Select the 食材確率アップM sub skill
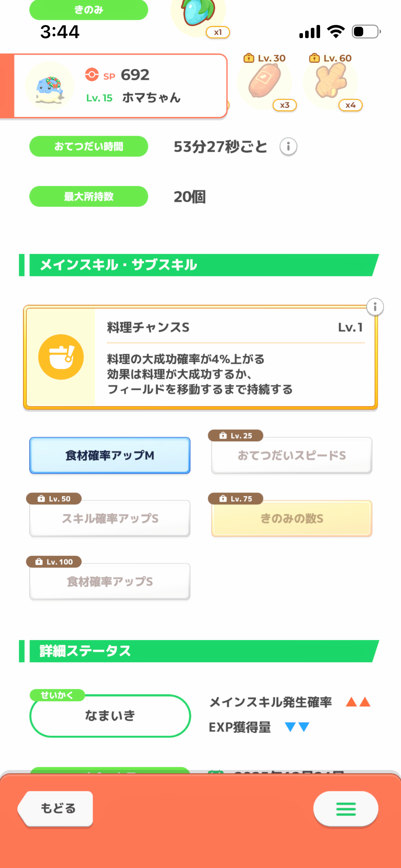Image resolution: width=401 pixels, height=868 pixels. [x=110, y=455]
